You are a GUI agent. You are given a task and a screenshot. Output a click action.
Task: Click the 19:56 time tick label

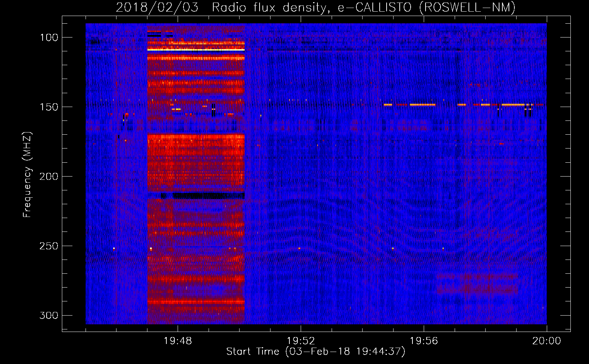[424, 341]
